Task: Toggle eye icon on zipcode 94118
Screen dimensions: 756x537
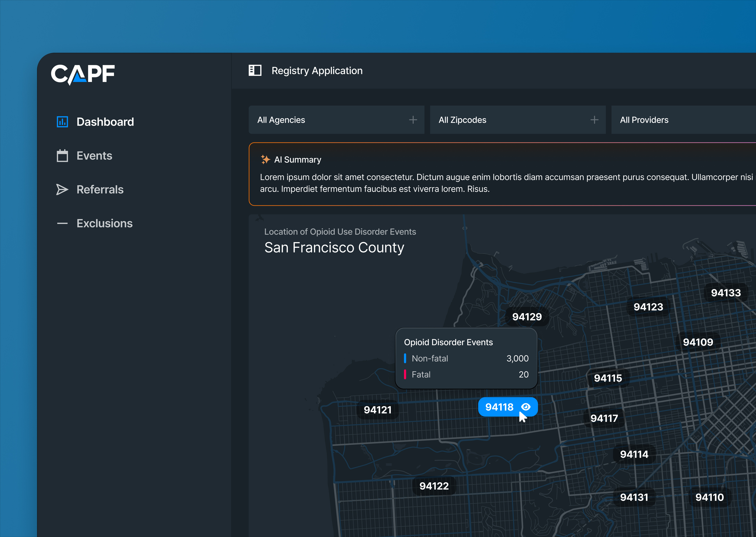Action: click(x=526, y=407)
